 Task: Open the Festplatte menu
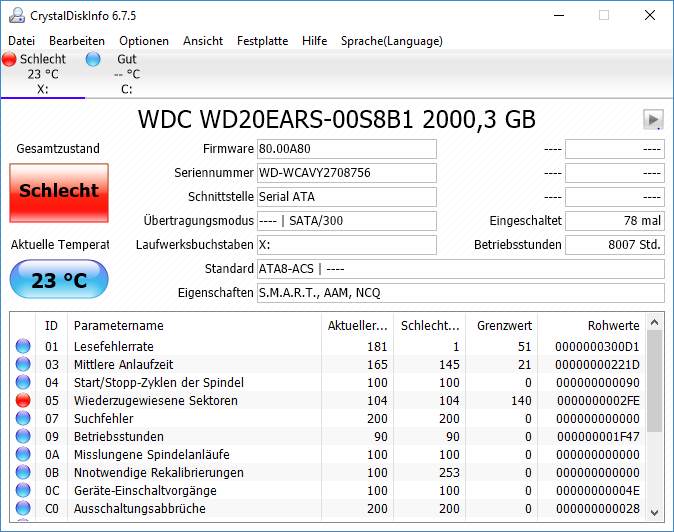263,41
